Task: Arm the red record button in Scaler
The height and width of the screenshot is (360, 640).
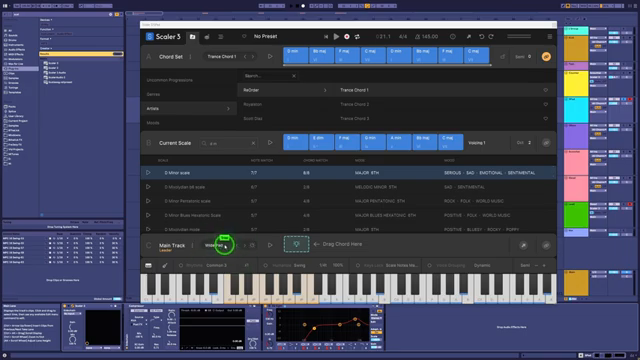Action: click(347, 37)
